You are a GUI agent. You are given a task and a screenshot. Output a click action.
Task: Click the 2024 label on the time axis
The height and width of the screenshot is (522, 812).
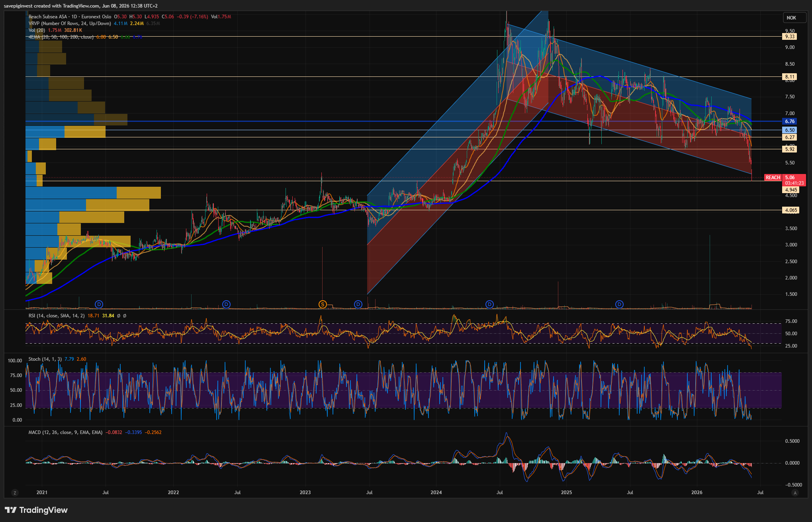(x=436, y=493)
